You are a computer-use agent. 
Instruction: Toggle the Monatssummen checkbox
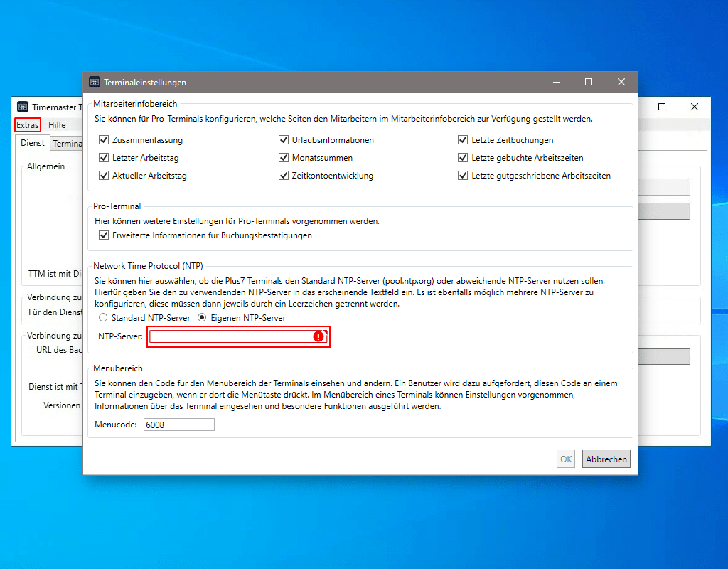coord(284,158)
